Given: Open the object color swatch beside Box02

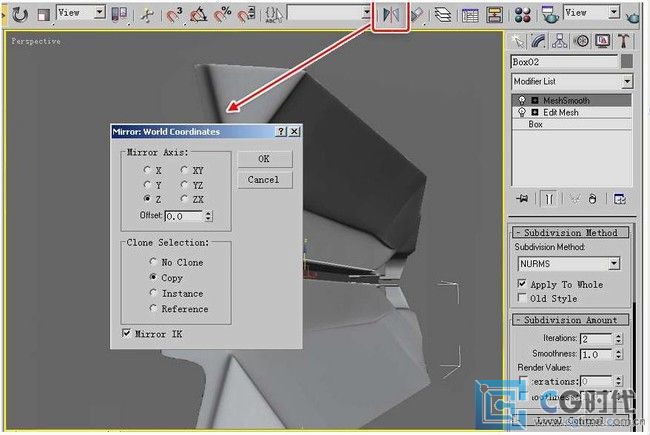Looking at the screenshot, I should [627, 62].
